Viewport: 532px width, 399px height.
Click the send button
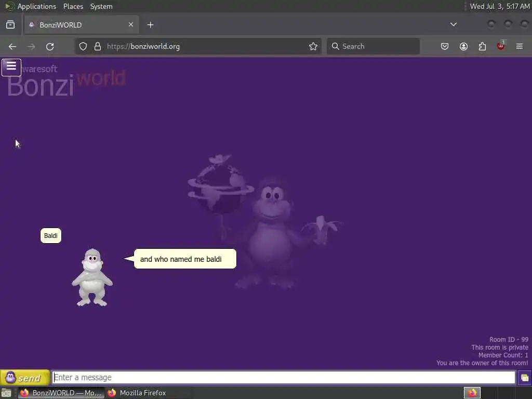pos(25,378)
